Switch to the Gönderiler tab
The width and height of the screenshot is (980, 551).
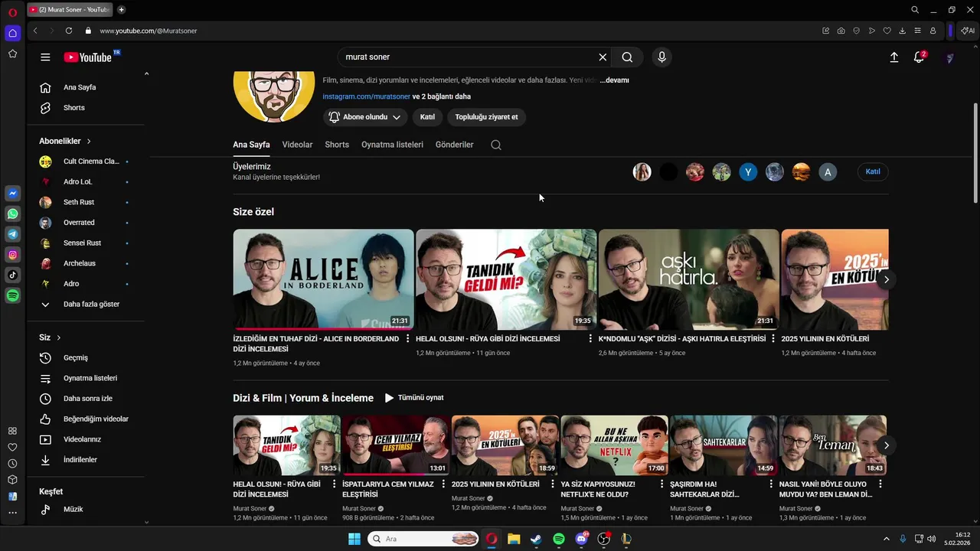(x=454, y=145)
